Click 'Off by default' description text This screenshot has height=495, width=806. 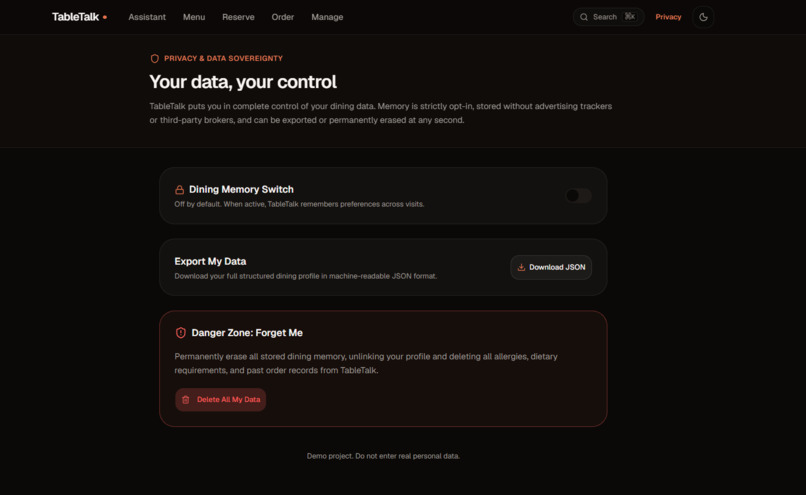299,204
